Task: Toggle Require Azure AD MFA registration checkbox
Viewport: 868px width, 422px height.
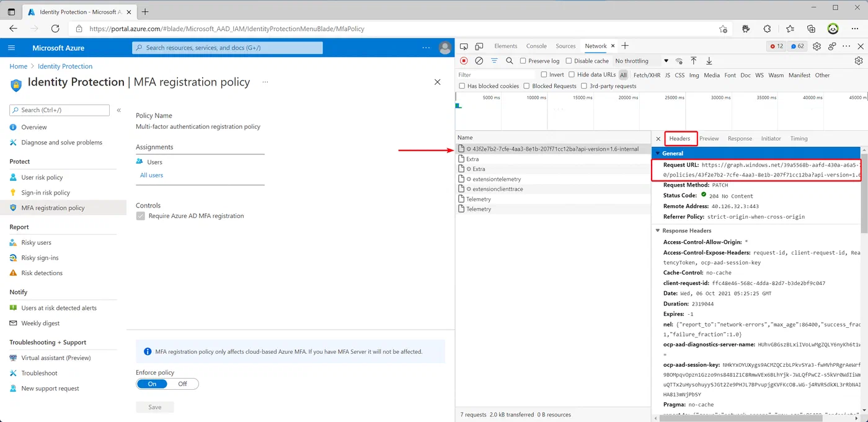Action: pyautogui.click(x=141, y=216)
